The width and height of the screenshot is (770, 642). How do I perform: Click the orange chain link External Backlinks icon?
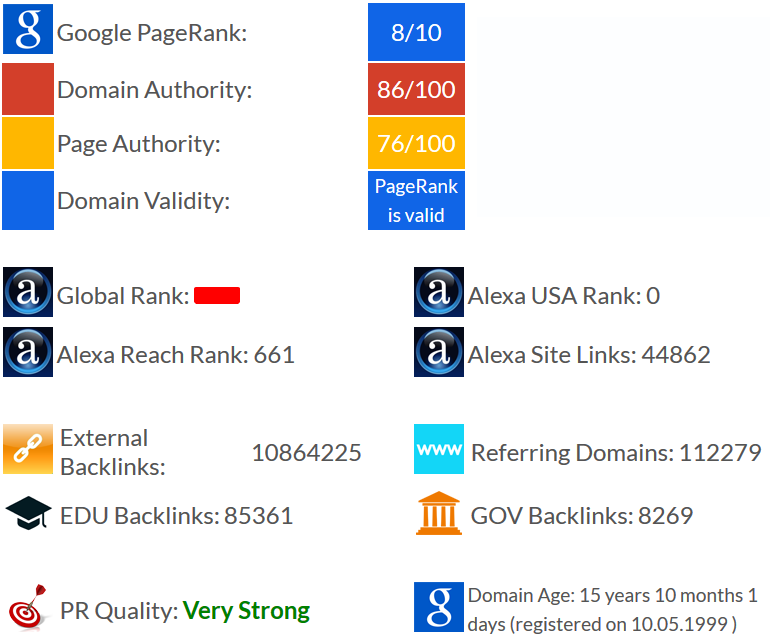coord(28,449)
